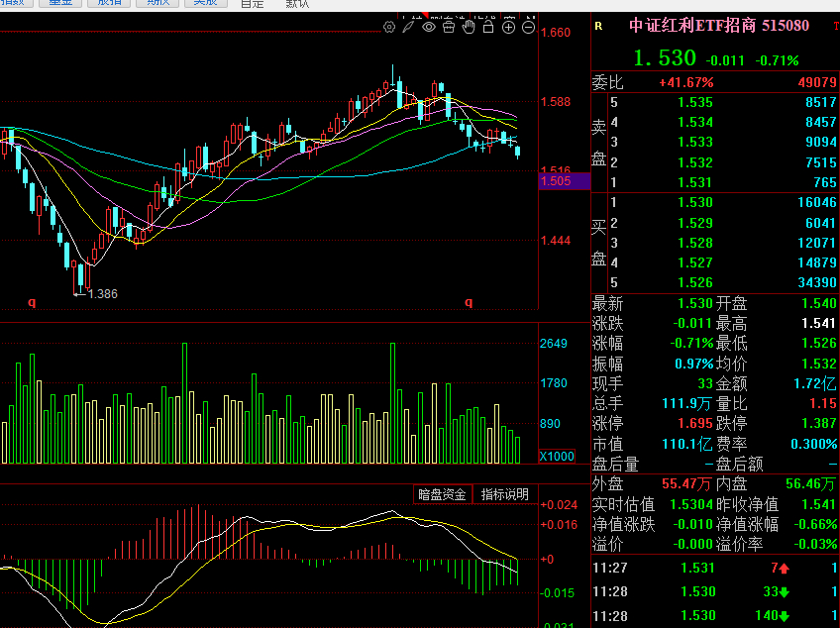
Task: Select the drawing pen tool
Action: [409, 27]
